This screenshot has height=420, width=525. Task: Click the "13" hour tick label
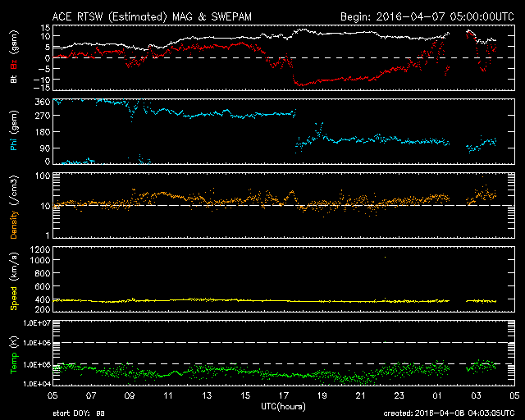pyautogui.click(x=207, y=395)
